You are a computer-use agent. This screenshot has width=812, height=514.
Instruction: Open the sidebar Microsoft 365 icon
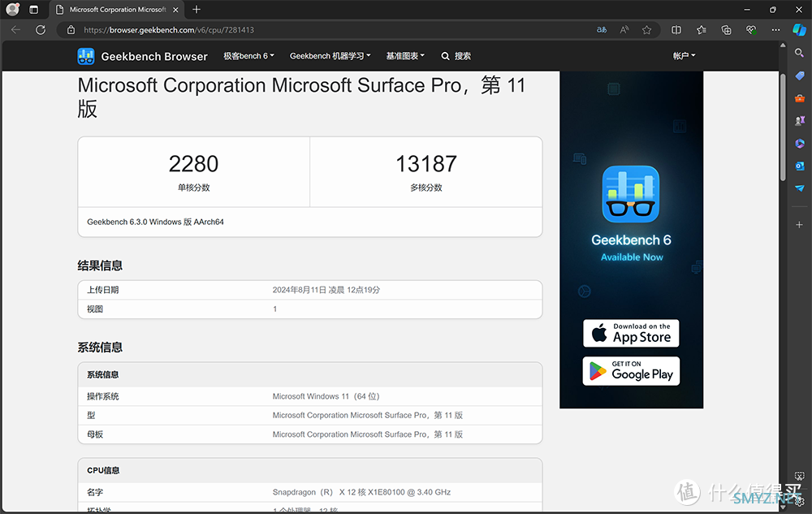point(800,144)
